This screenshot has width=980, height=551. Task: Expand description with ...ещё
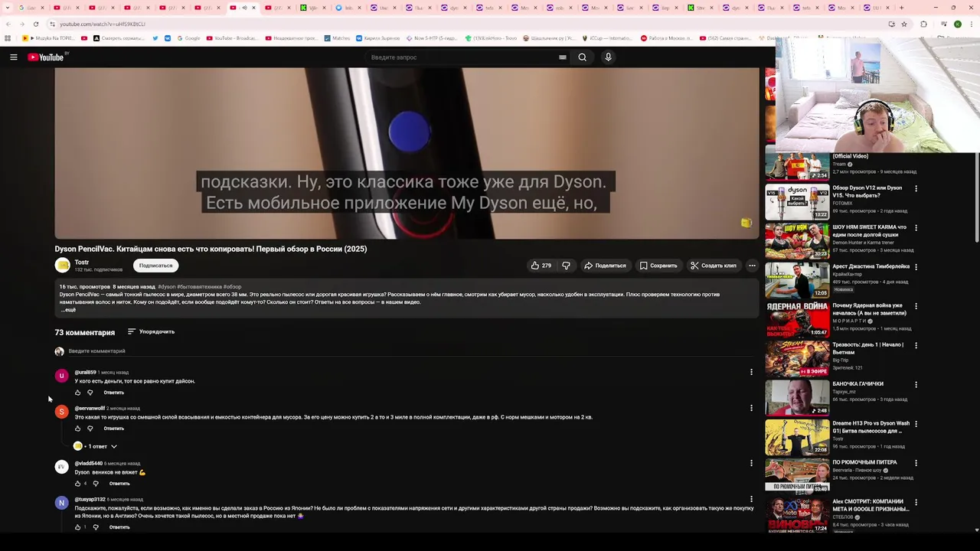click(x=68, y=310)
